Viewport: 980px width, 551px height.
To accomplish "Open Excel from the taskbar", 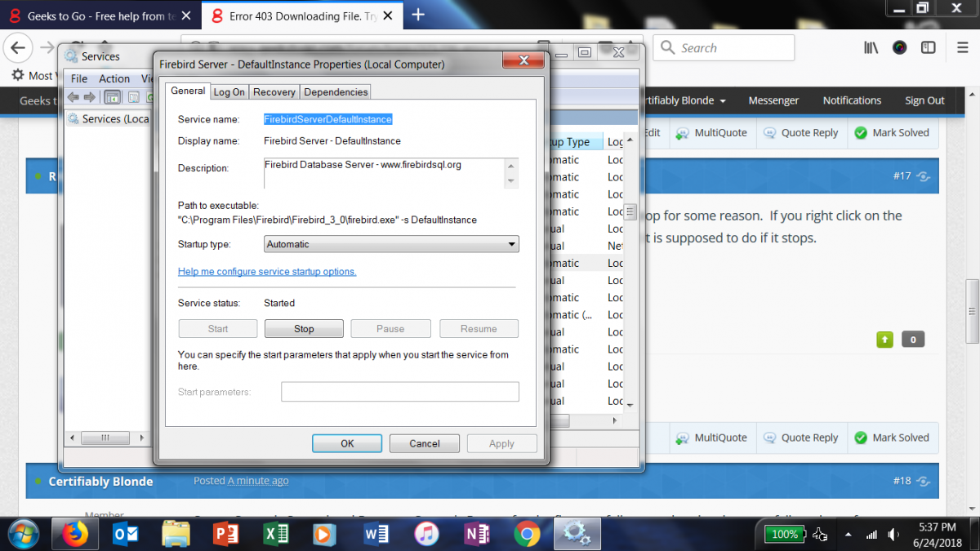I will (275, 534).
